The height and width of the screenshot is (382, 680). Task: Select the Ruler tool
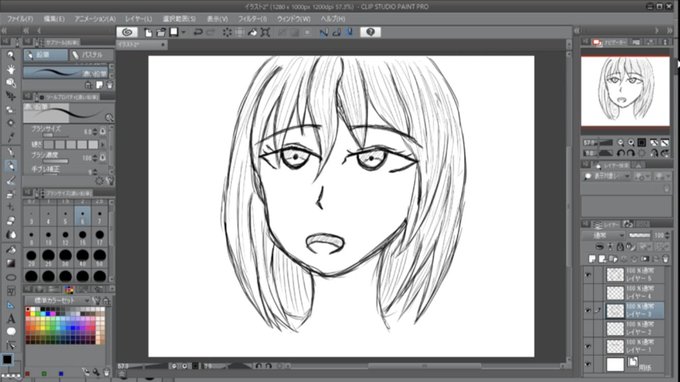(x=11, y=305)
